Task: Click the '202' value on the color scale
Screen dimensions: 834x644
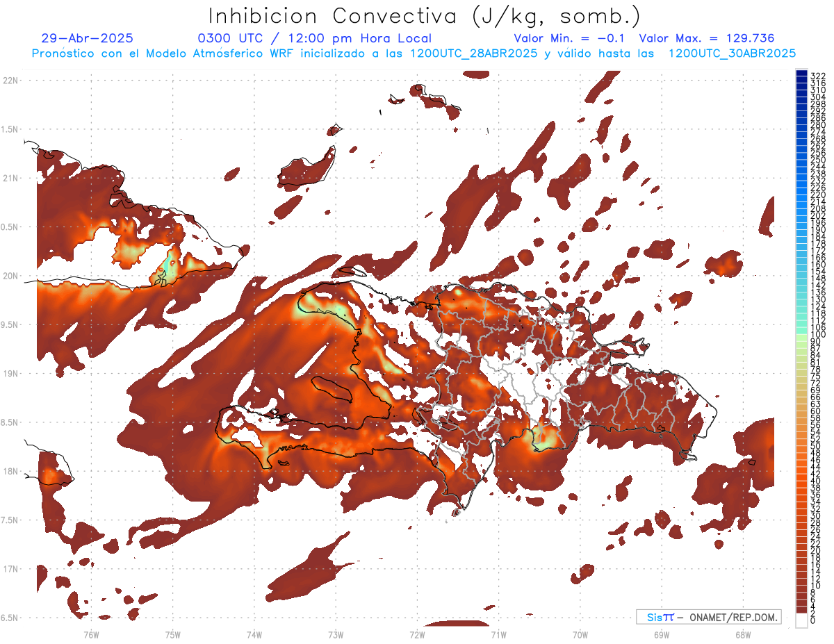Action: pyautogui.click(x=817, y=215)
